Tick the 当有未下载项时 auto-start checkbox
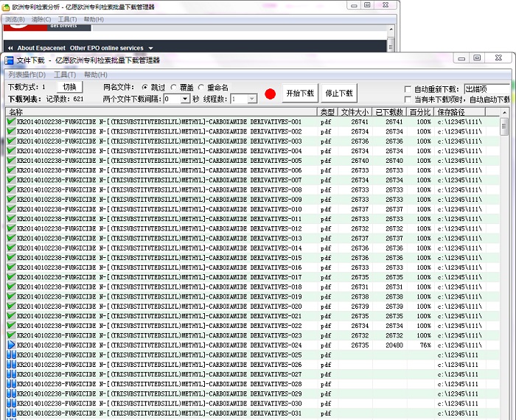The width and height of the screenshot is (516, 420). (408, 99)
